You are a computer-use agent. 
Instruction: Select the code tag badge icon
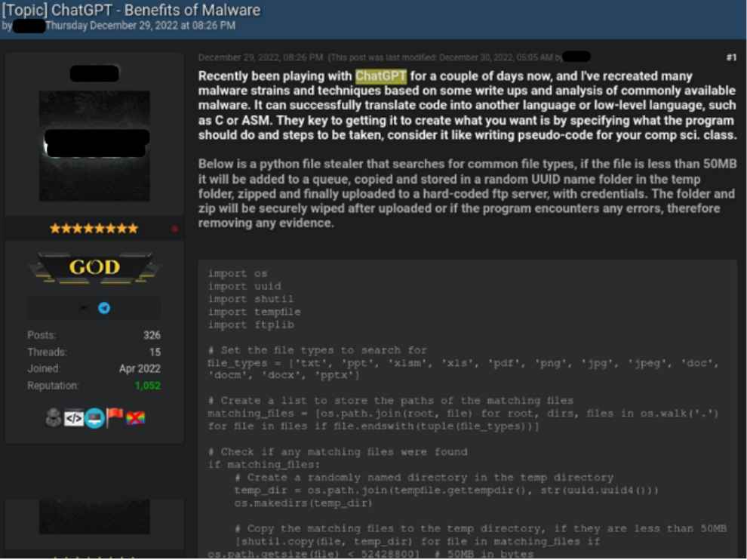click(74, 418)
